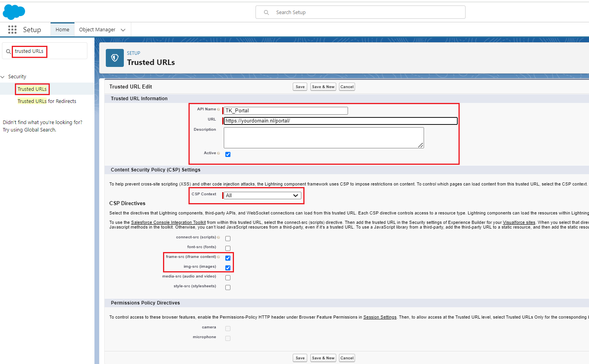This screenshot has width=589, height=364.
Task: Click the Salesforce cloud logo
Action: (x=14, y=12)
